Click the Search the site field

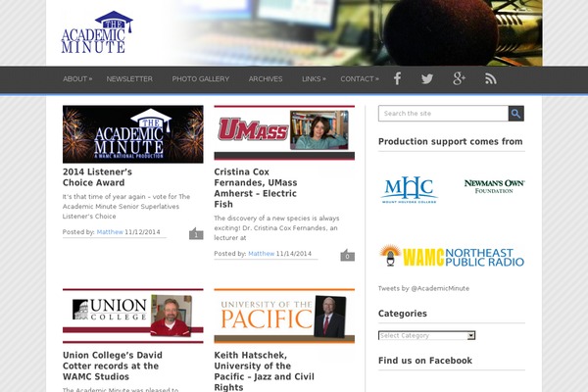tap(443, 114)
